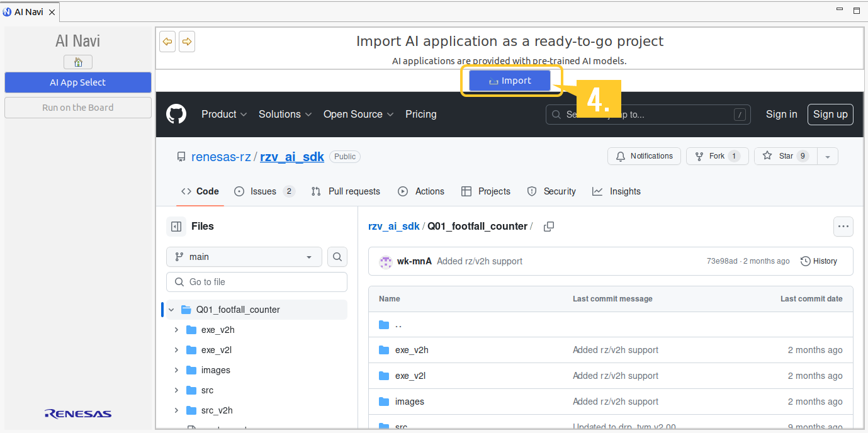Click the "Added rz/v2h support" commit message by wk-mnA
Screen dimensions: 868x433
[x=480, y=261]
